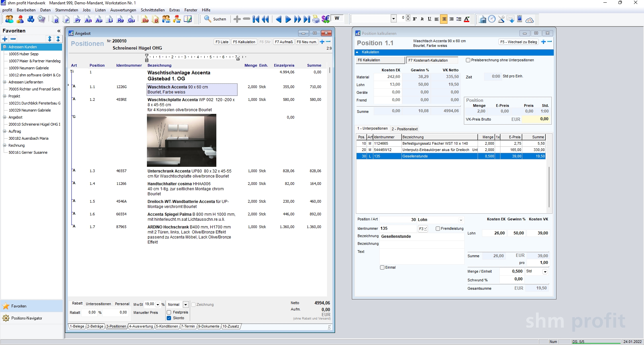This screenshot has width=644, height=345.
Task: Open the An (Angebot) document icon
Action: (x=88, y=19)
